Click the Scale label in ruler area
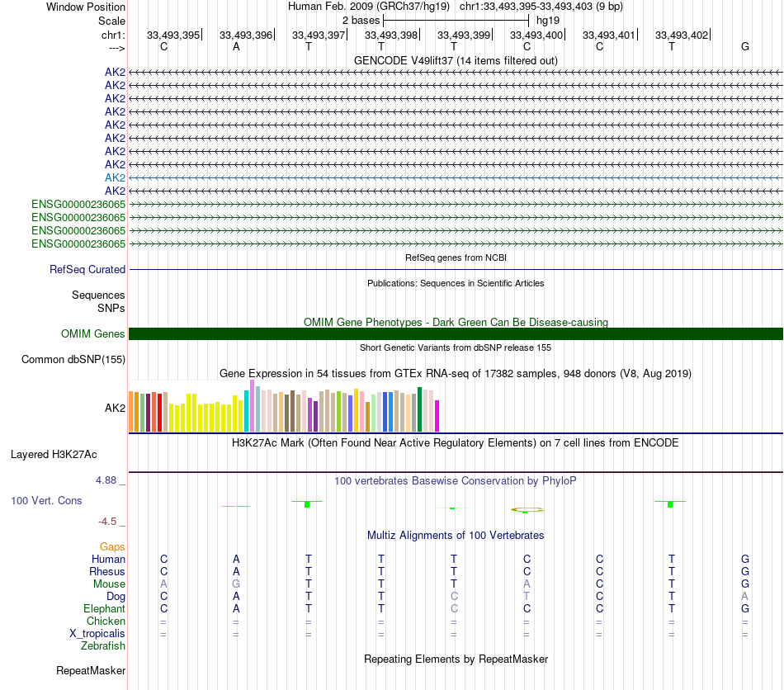 coord(111,21)
